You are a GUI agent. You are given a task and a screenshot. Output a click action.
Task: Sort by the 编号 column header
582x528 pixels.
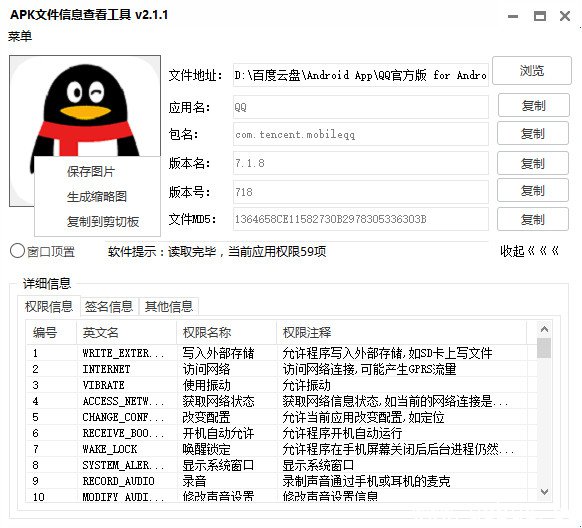click(x=51, y=332)
